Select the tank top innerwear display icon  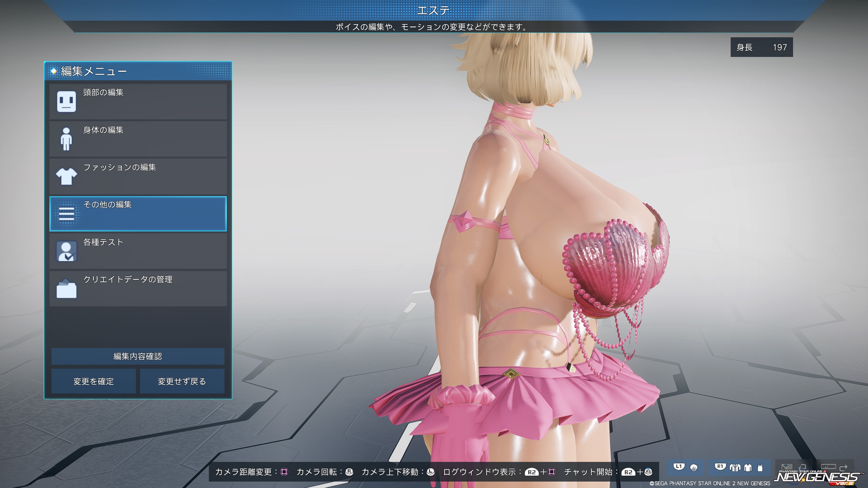[760, 467]
